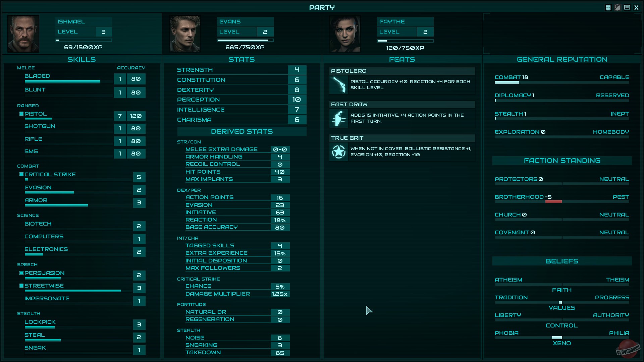Image resolution: width=644 pixels, height=362 pixels.
Task: Select Faythe's character portrait
Action: coord(345,34)
